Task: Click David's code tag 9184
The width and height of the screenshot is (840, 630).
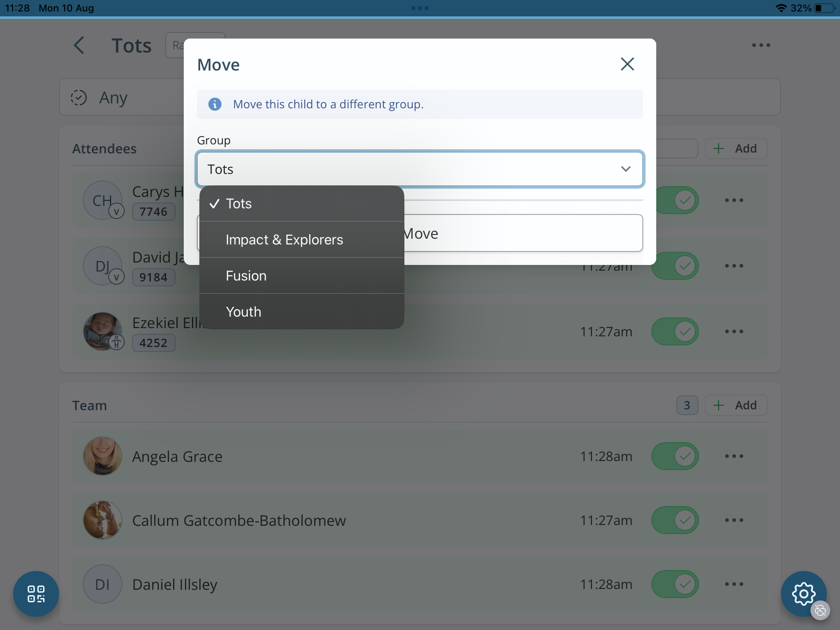Action: pos(153,277)
